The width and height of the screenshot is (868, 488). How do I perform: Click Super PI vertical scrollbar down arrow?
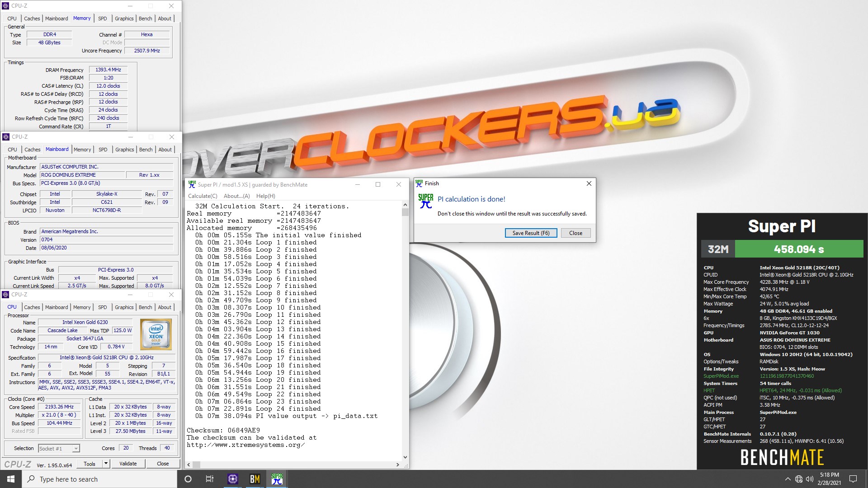[x=405, y=457]
